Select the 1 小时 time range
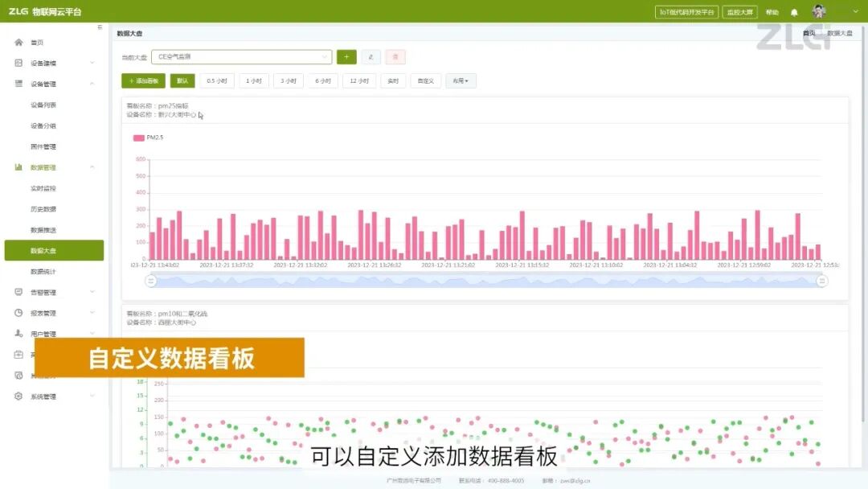This screenshot has width=868, height=489. tap(253, 81)
